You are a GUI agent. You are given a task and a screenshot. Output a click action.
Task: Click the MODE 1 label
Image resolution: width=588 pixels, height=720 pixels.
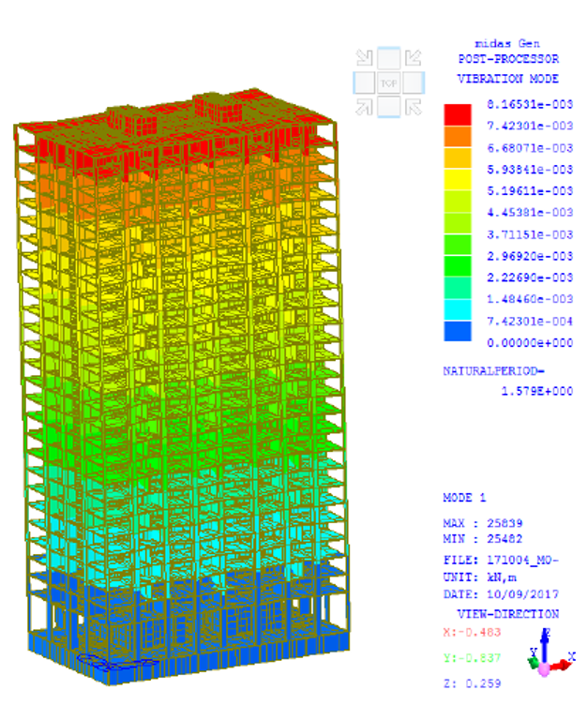[x=466, y=498]
